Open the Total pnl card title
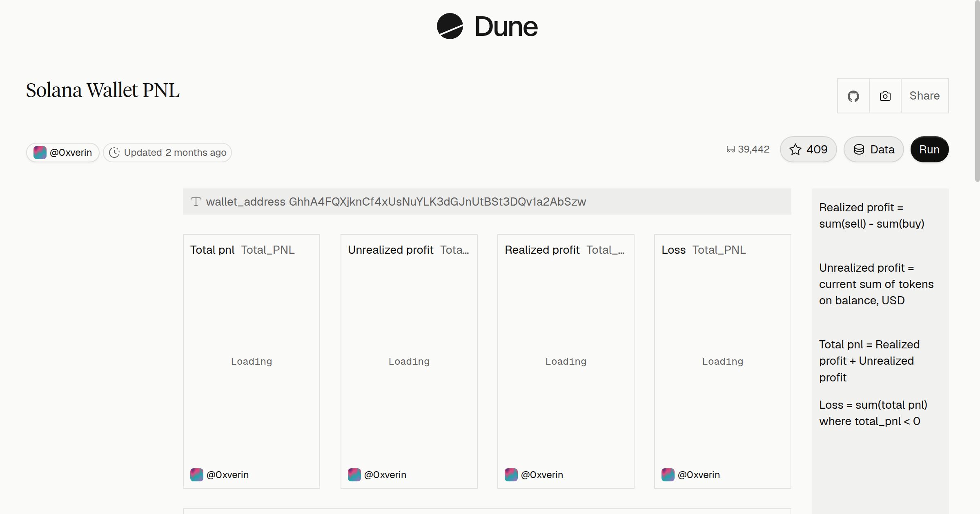The width and height of the screenshot is (980, 514). click(x=212, y=250)
